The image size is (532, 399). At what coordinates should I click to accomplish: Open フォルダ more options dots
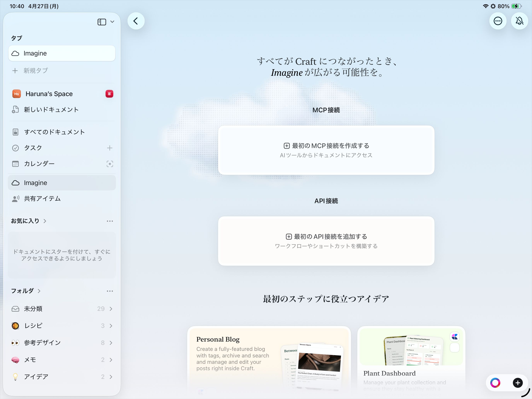pyautogui.click(x=110, y=291)
